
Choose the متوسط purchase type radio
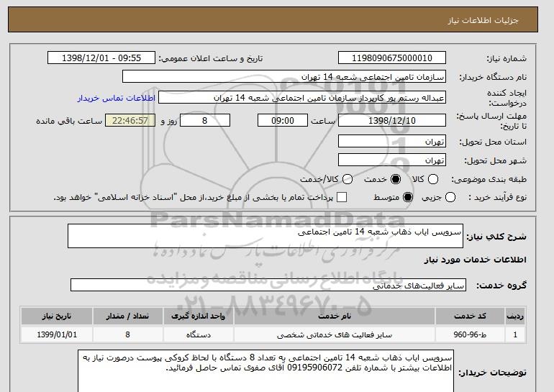tap(408, 197)
